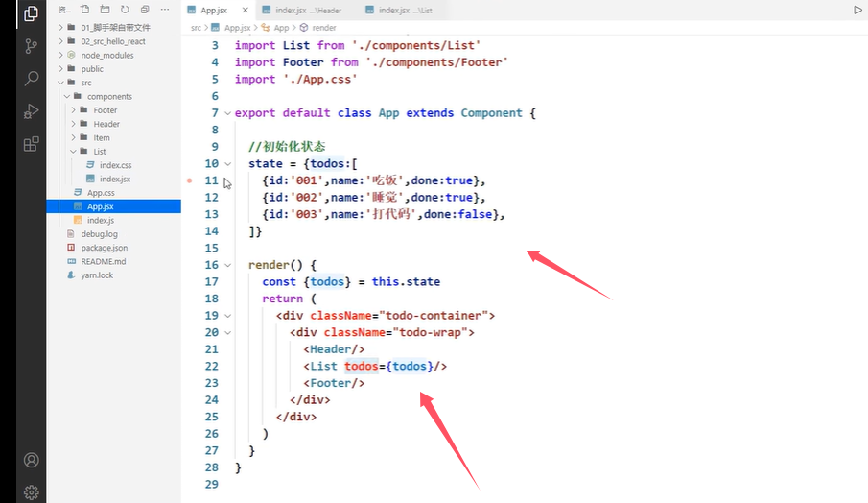Switch to the index.jsx List tab
The height and width of the screenshot is (503, 868).
(x=399, y=10)
